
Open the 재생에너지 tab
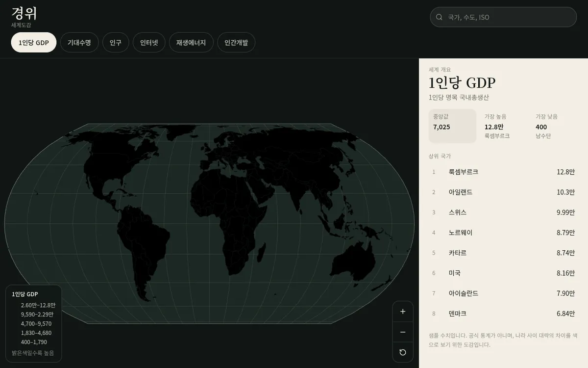tap(191, 42)
